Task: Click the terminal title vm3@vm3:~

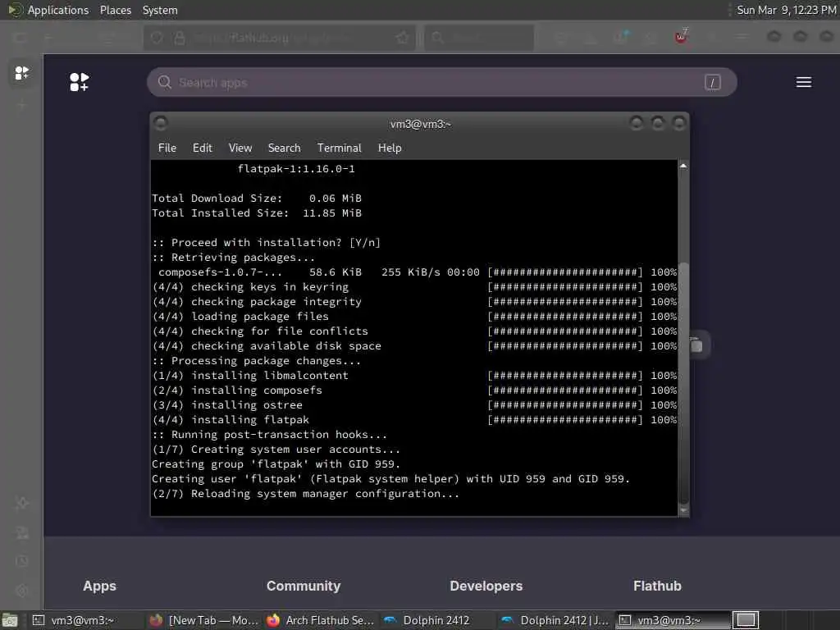Action: [421, 125]
